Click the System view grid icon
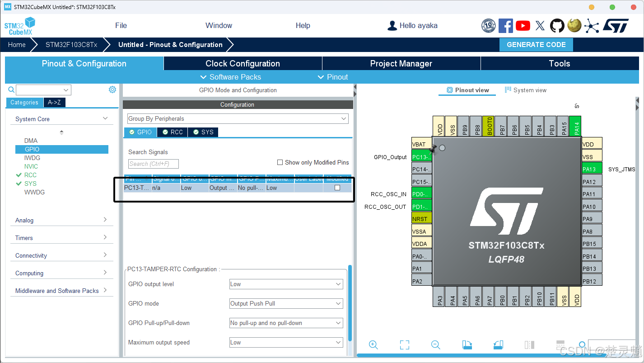644x363 pixels. coord(508,90)
